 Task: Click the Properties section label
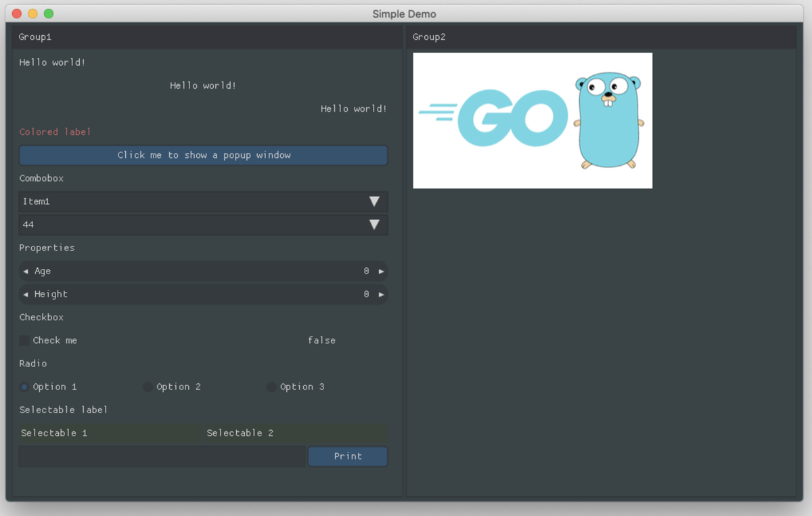47,248
